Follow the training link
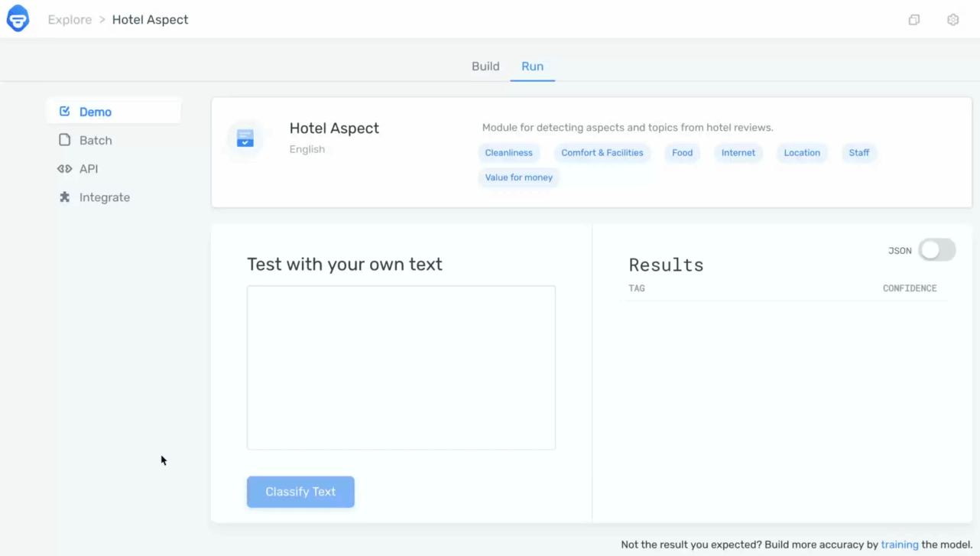980x556 pixels. click(900, 545)
